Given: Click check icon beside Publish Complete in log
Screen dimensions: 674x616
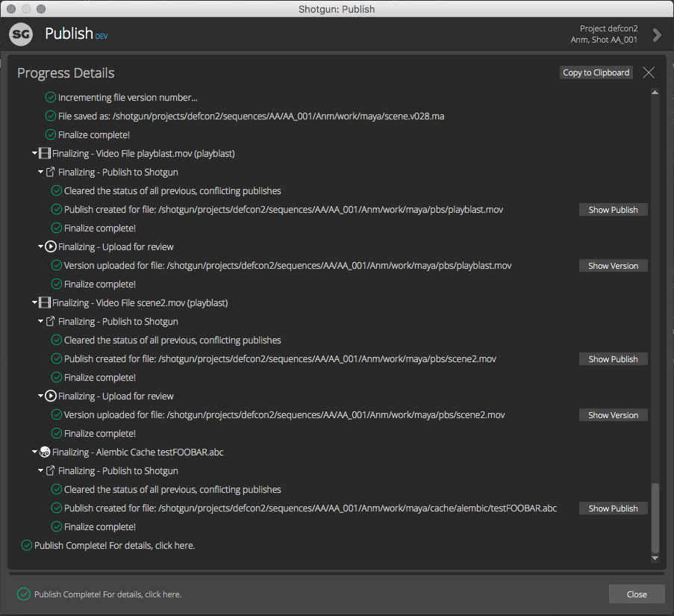Looking at the screenshot, I should [27, 545].
